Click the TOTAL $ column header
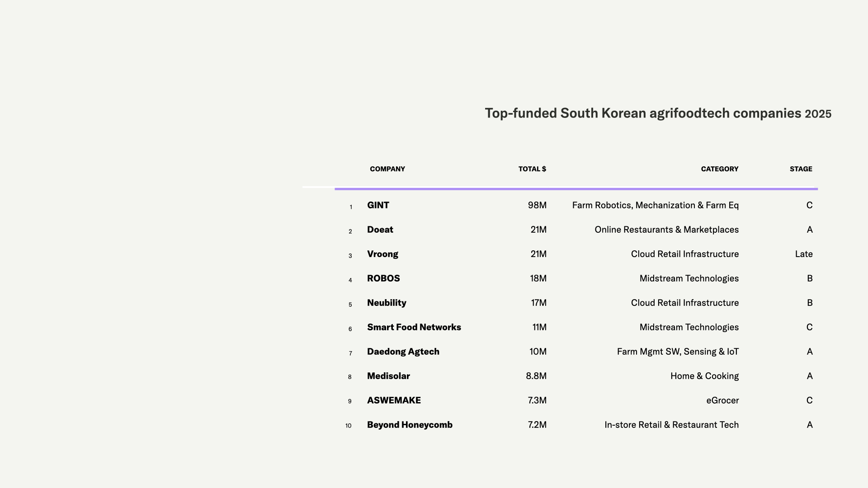The height and width of the screenshot is (488, 868). pyautogui.click(x=532, y=169)
